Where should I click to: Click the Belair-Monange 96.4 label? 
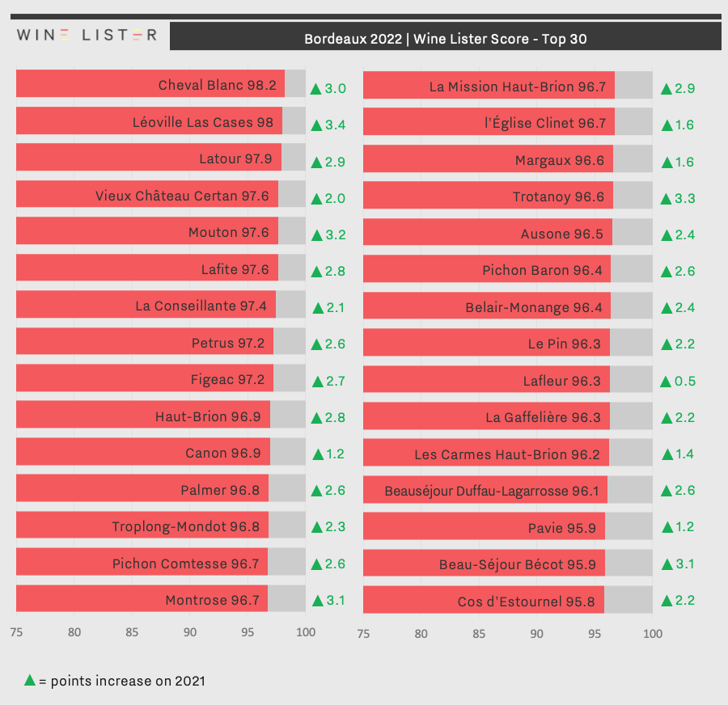coord(534,307)
